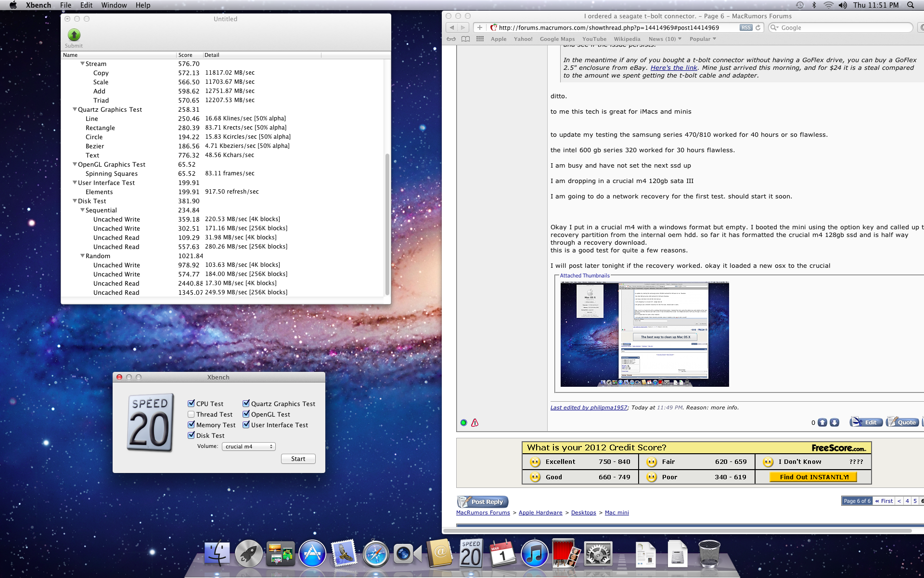Toggle User Interface Test checkbox
This screenshot has height=578, width=924.
[246, 424]
